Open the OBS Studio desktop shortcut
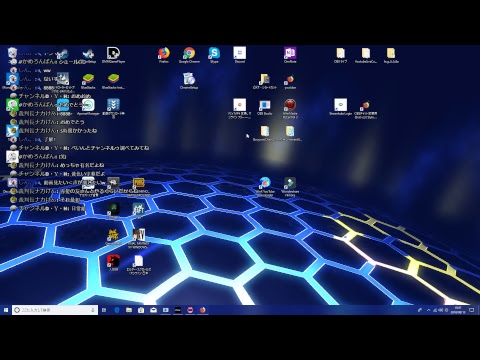 265,107
